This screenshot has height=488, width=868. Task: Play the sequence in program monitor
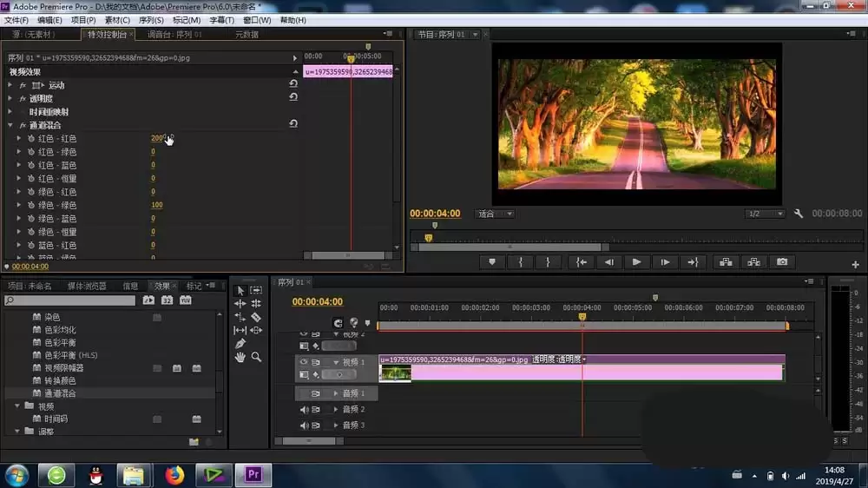point(636,262)
